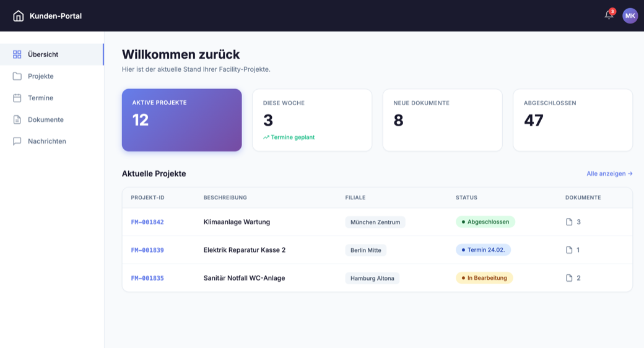Viewport: 644px width, 348px height.
Task: Click the Nachrichten speech bubble icon
Action: coord(17,141)
